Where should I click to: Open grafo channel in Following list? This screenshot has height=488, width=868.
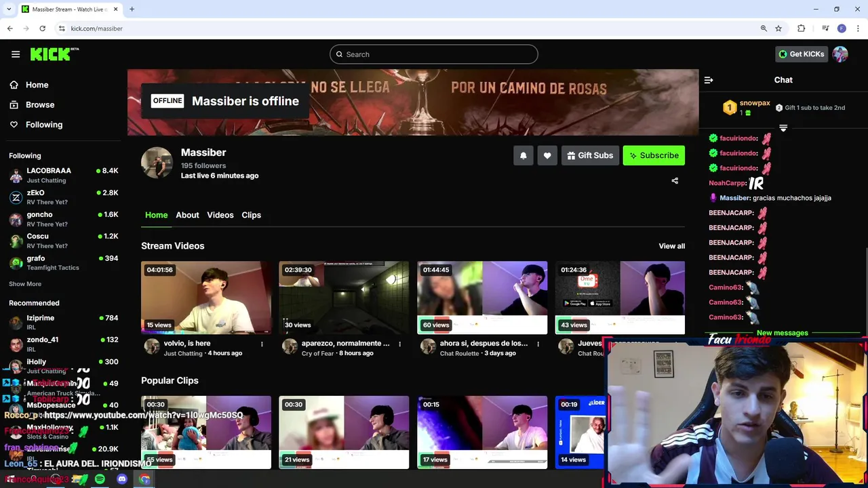click(64, 262)
